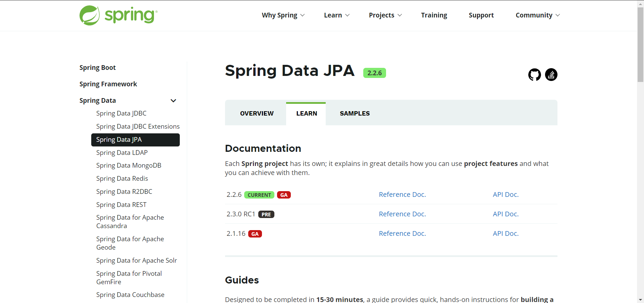Open API Doc. for 2.3.0 RC1
Screen dimensions: 644x303
click(506, 214)
